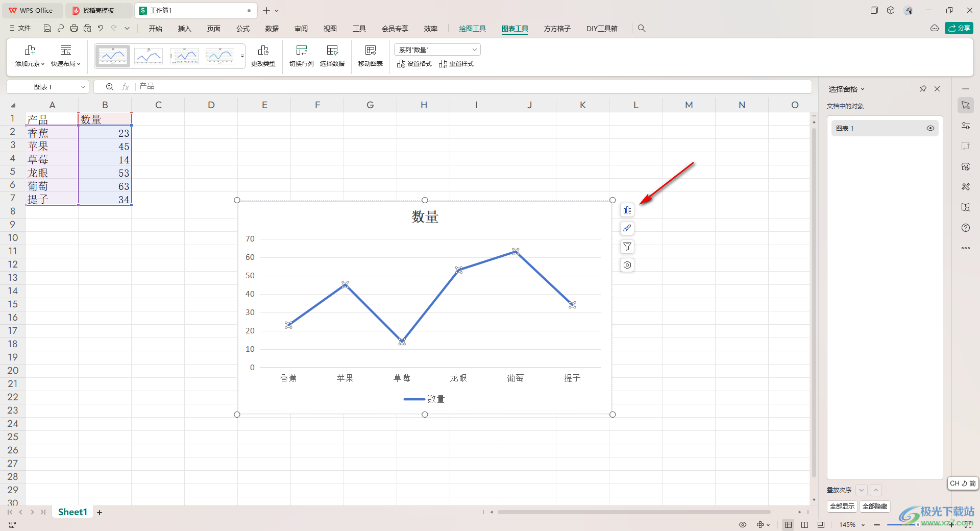This screenshot has width=980, height=531.
Task: Click the search magnifier in ribbon tabs
Action: point(642,29)
